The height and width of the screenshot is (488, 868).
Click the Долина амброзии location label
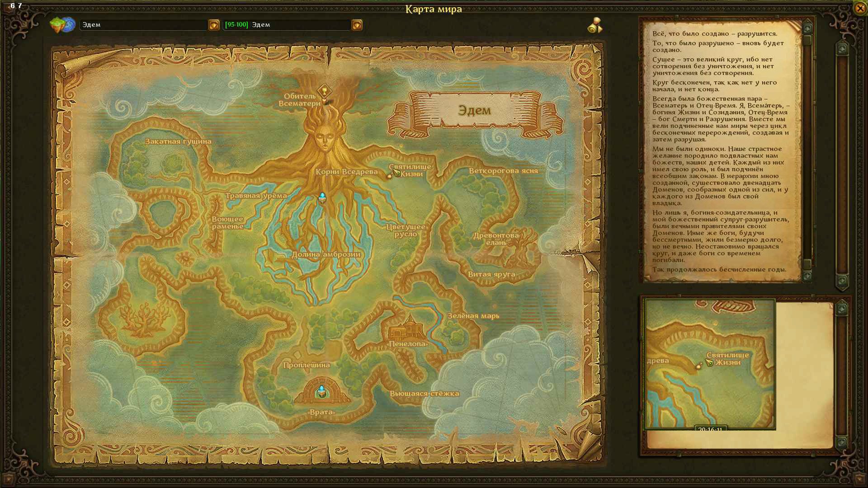pos(326,254)
